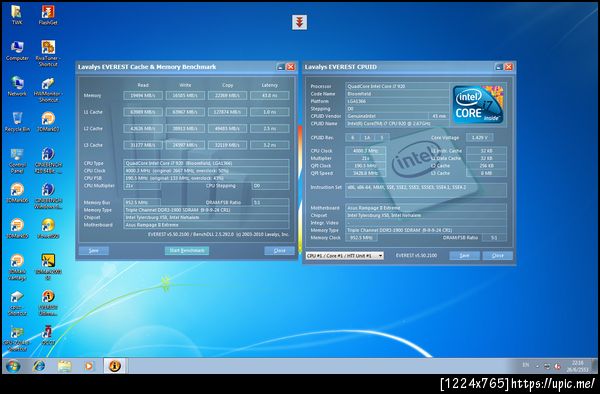Click the Platform LGA1366 field

pos(397,101)
